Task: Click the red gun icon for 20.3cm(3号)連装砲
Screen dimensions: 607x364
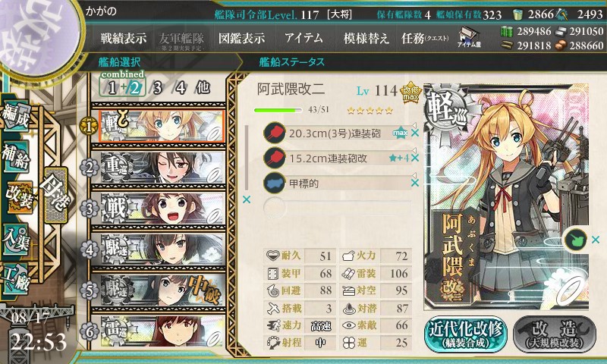Action: pos(274,133)
